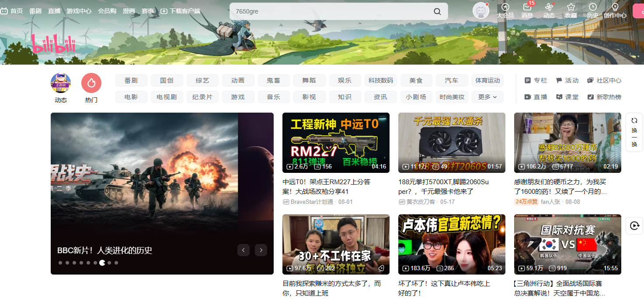Open the 国际对抗赛 video thumbnail
Image resolution: width=644 pixels, height=299 pixels.
(x=567, y=244)
